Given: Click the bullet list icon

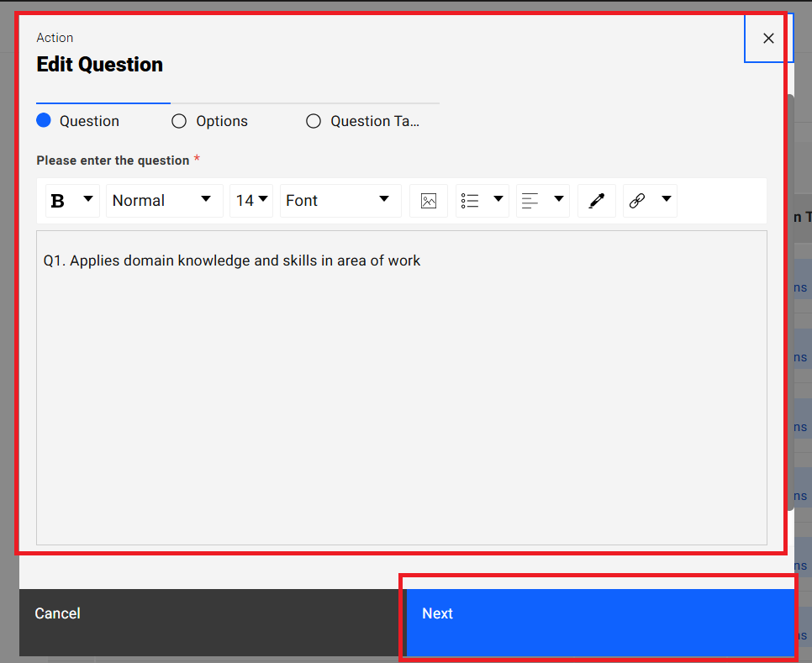Looking at the screenshot, I should [470, 201].
